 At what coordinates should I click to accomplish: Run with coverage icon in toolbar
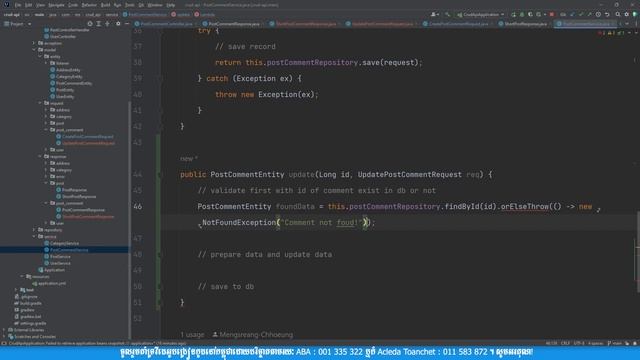coord(530,15)
